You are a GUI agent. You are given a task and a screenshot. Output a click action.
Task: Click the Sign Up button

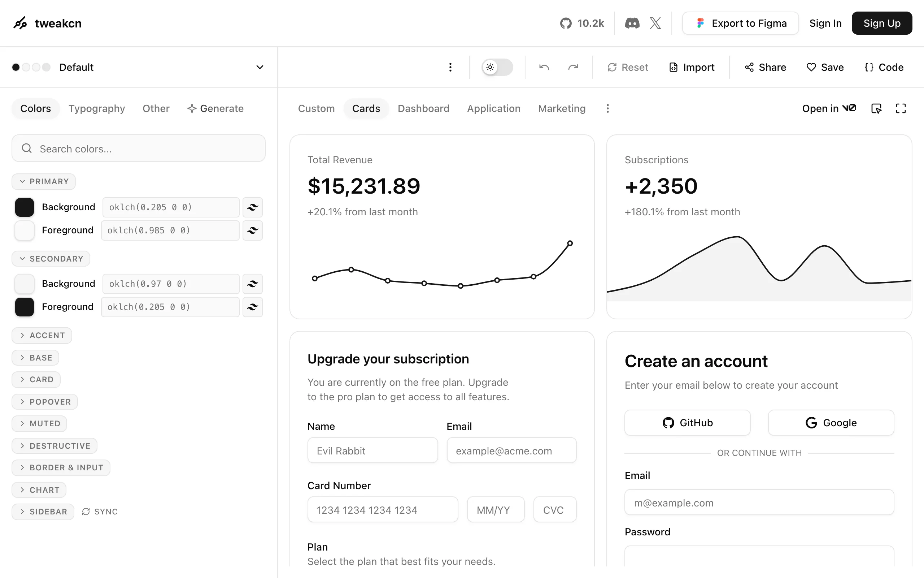point(882,23)
